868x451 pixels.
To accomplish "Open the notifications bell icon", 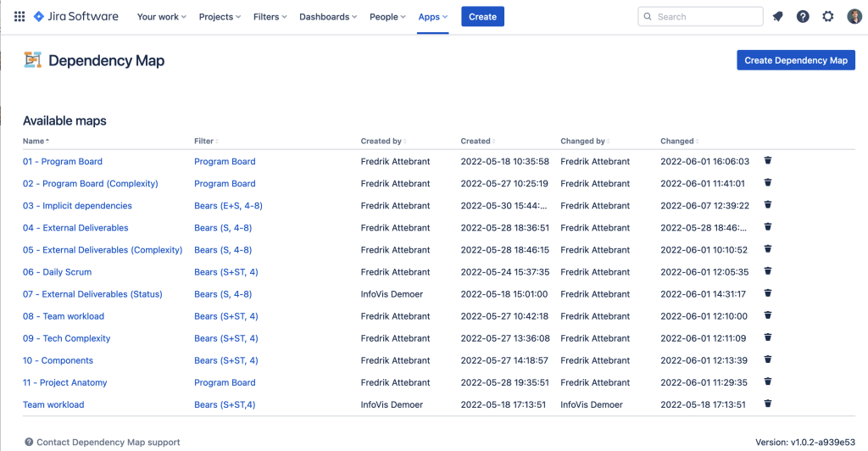I will pyautogui.click(x=778, y=17).
